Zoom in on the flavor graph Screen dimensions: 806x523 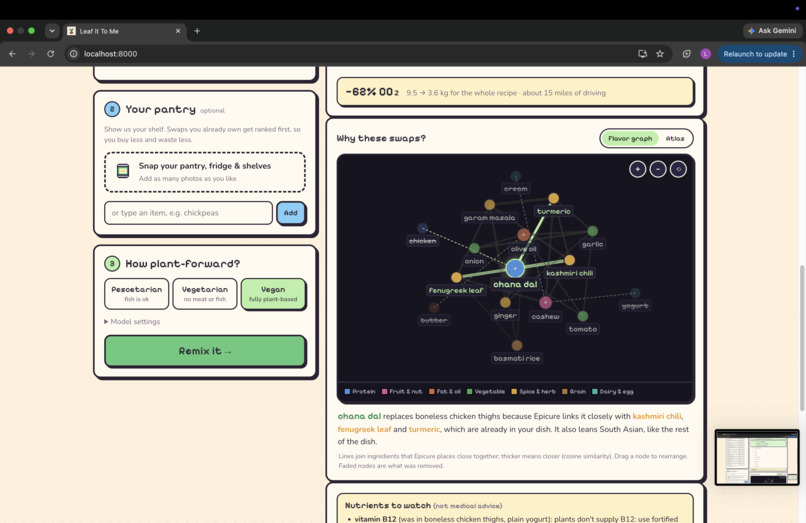(x=637, y=169)
